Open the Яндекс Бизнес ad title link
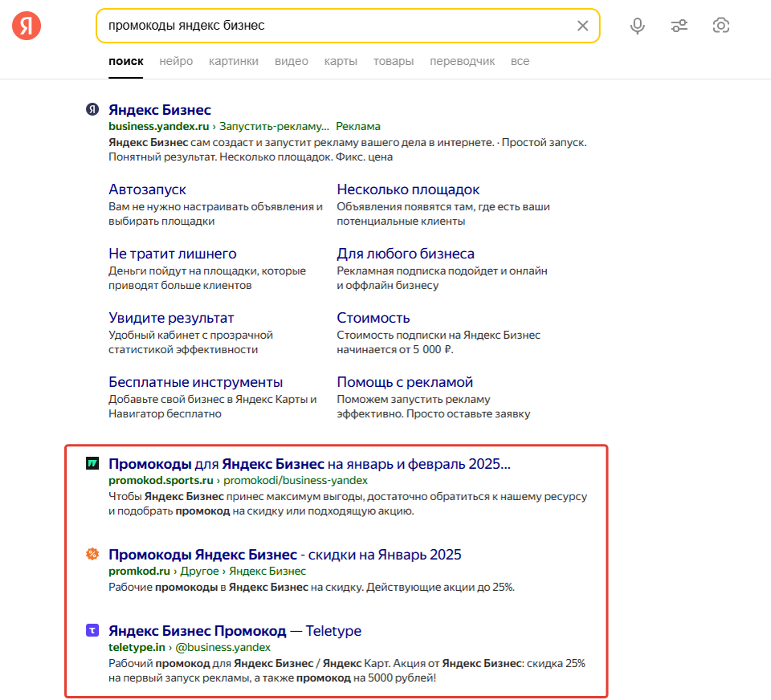The height and width of the screenshot is (700, 771). 160,110
